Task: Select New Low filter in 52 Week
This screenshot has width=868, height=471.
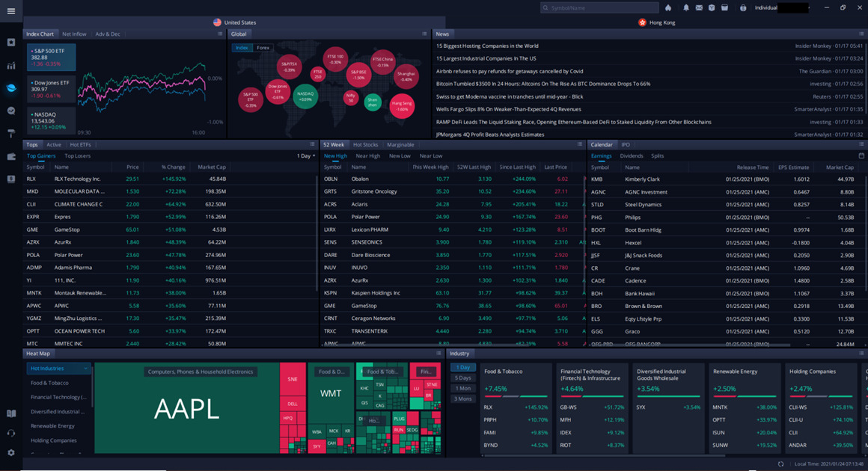Action: coord(400,156)
